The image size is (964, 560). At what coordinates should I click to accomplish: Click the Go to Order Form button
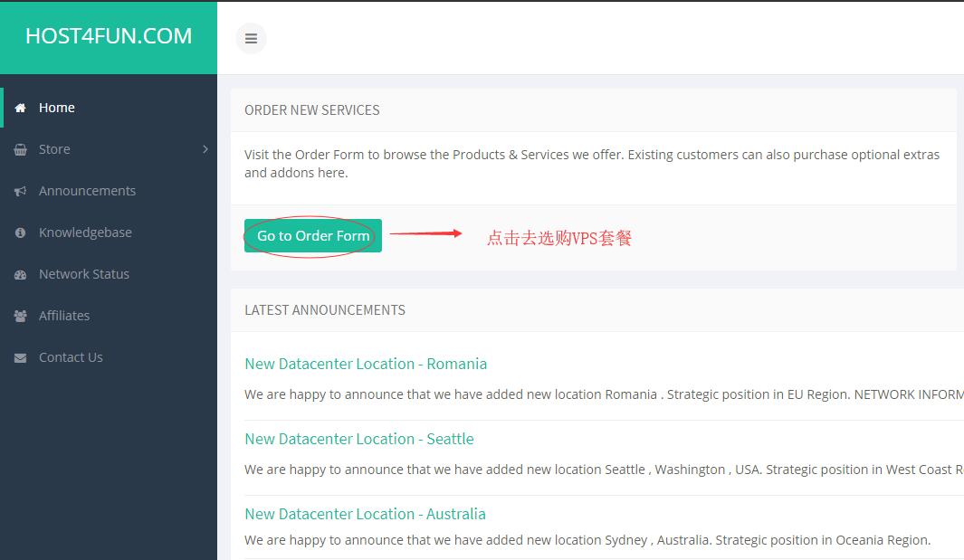click(312, 235)
